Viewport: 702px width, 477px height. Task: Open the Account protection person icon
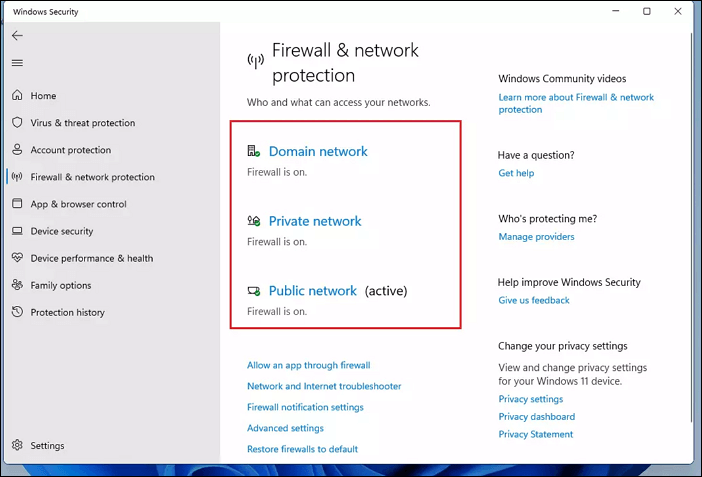[x=17, y=149]
